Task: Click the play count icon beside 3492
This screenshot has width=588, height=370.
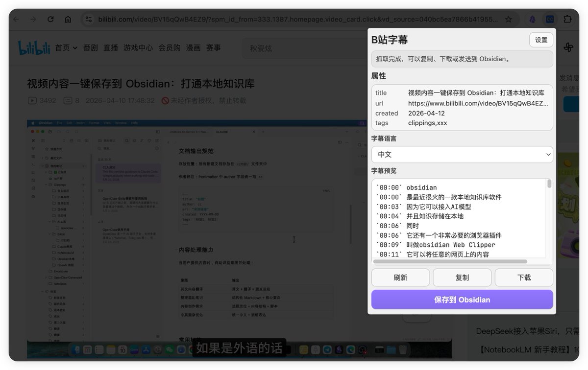Action: tap(32, 101)
